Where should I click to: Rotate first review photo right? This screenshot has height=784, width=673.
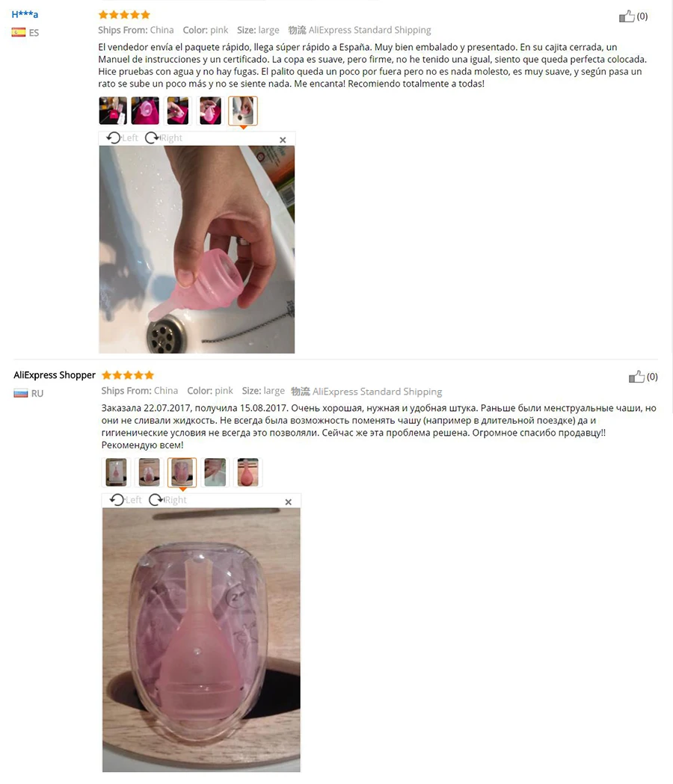164,138
